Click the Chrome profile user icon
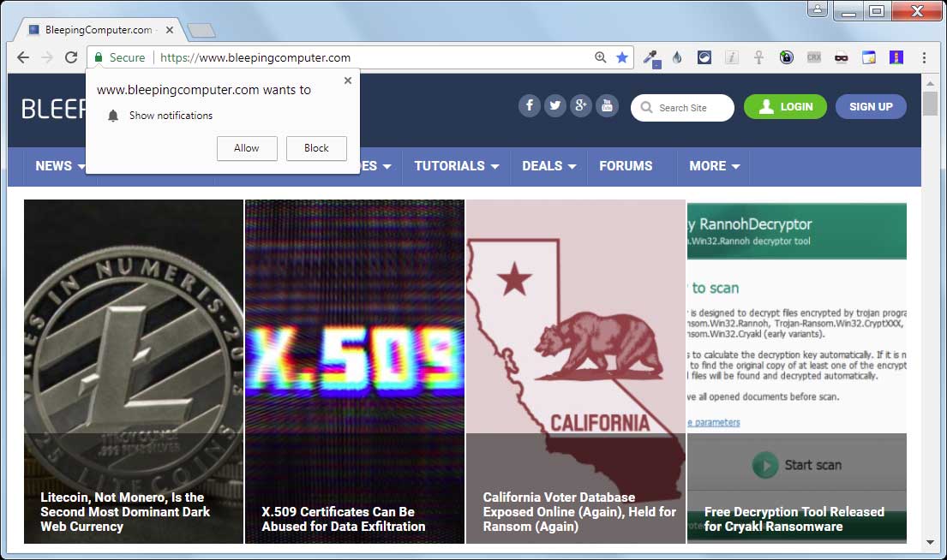Screen dimensions: 947x560 tap(817, 9)
